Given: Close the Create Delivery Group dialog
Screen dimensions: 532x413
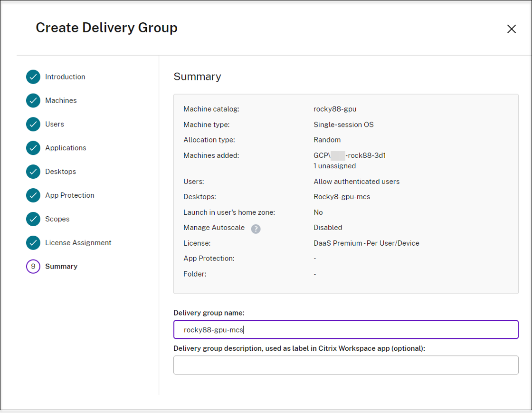Looking at the screenshot, I should (512, 29).
